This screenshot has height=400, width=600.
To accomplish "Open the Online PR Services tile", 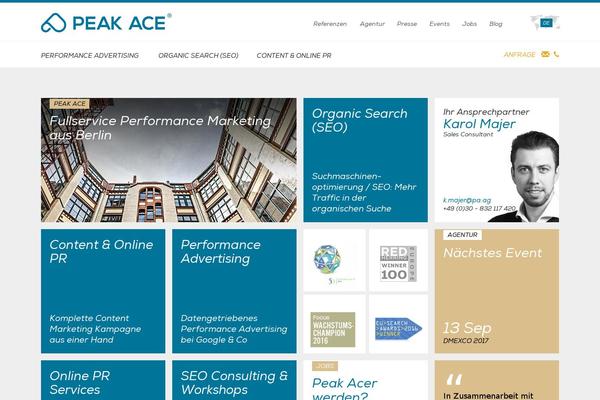I will [x=103, y=380].
